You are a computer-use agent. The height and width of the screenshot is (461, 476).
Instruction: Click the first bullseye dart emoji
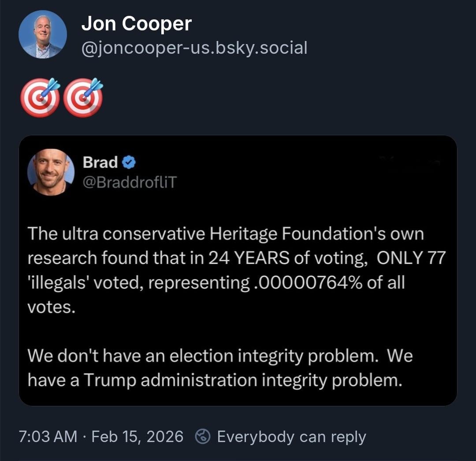pyautogui.click(x=40, y=97)
